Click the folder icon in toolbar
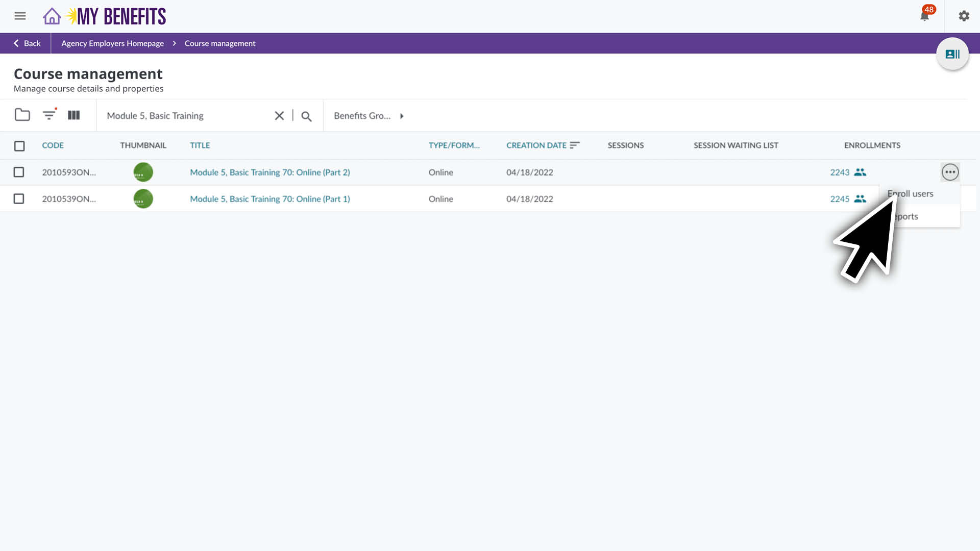 (22, 115)
